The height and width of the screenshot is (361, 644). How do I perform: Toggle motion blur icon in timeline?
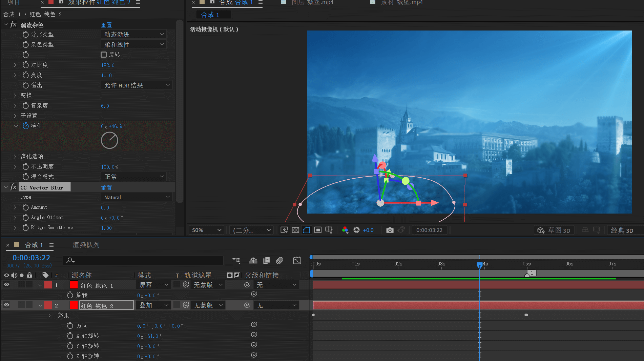coord(280,260)
